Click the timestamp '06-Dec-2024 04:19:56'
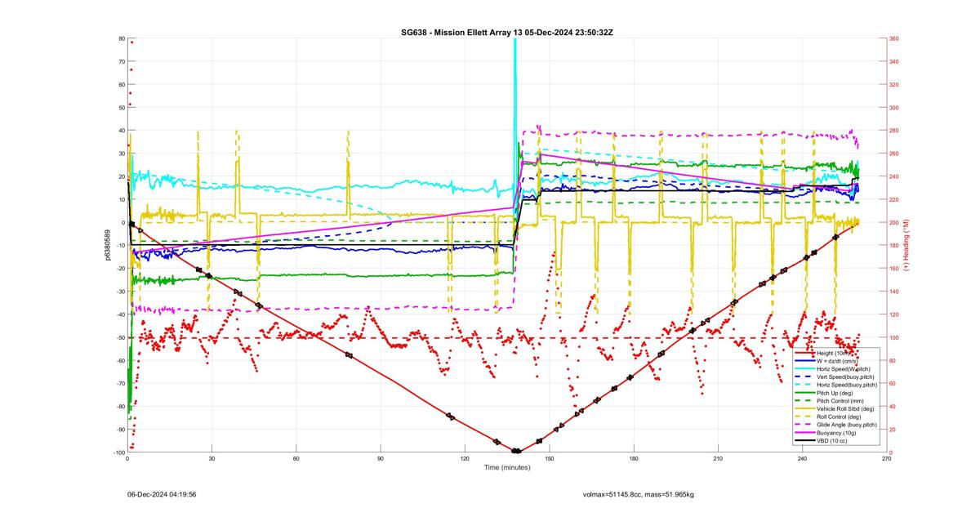 [162, 495]
